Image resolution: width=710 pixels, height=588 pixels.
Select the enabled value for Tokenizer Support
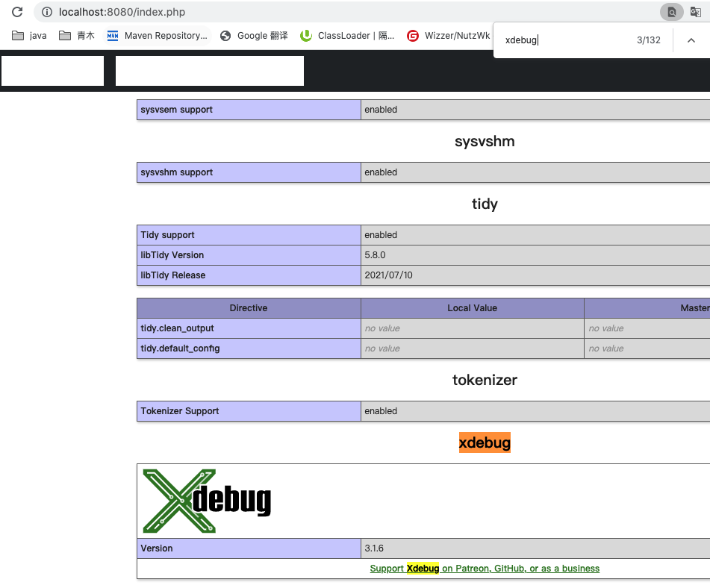381,411
